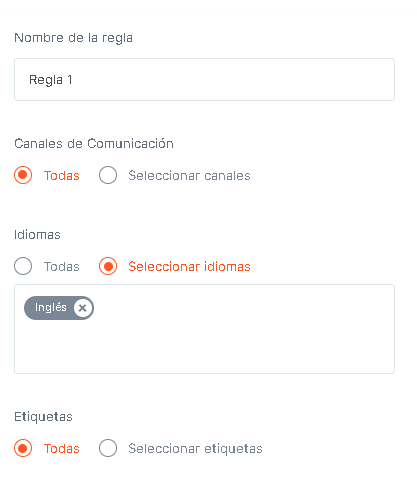Click orange 'Todas' text under Etiquetas
The width and height of the screenshot is (417, 485).
point(62,449)
